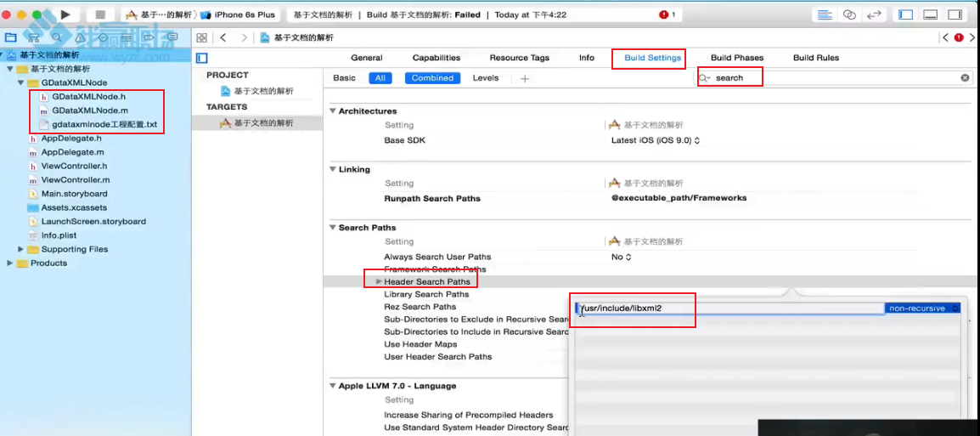Switch to the General tab

366,58
